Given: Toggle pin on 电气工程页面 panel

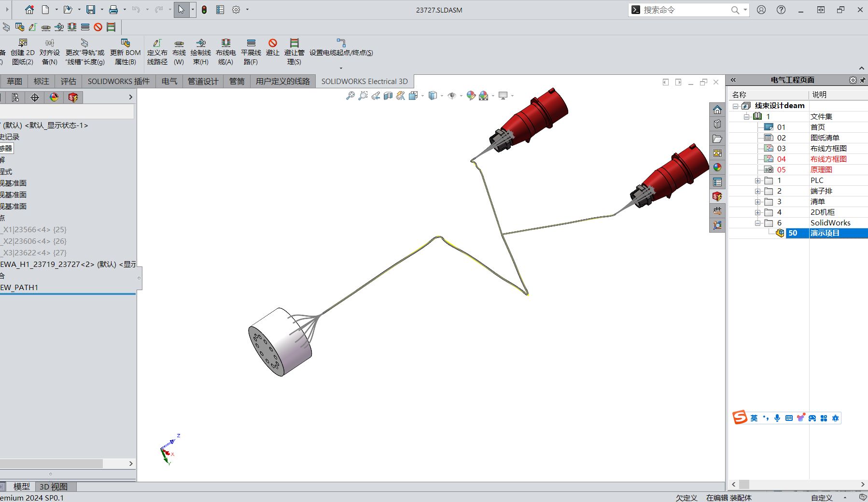Looking at the screenshot, I should click(x=863, y=80).
